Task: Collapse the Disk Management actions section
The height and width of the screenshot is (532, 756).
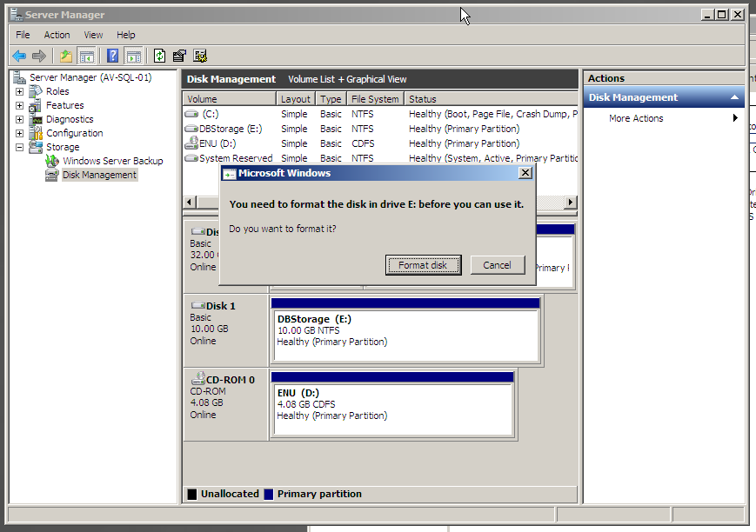Action: click(734, 97)
